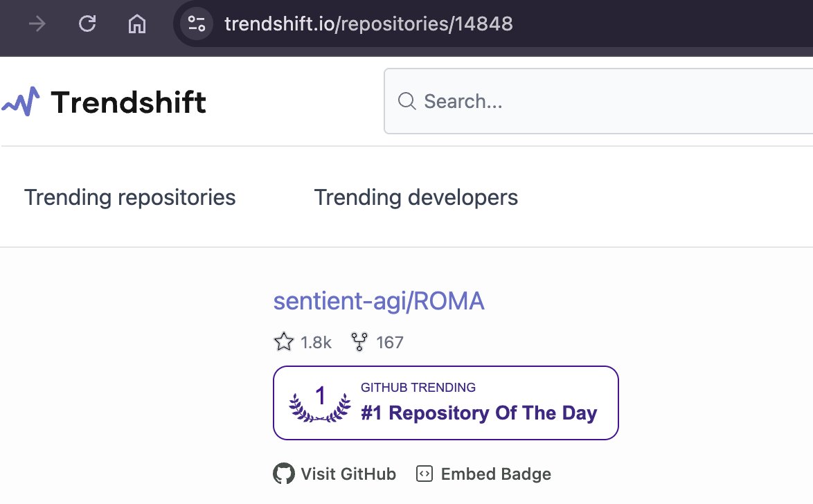The image size is (813, 504).
Task: Go to the browser home page
Action: coord(137,24)
